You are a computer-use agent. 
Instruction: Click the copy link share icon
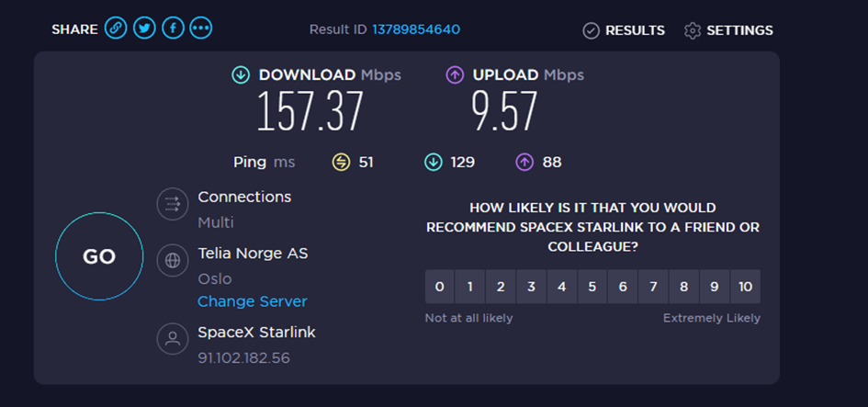click(116, 28)
